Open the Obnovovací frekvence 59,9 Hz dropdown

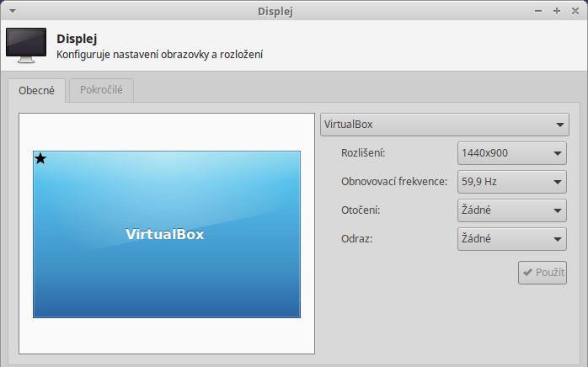pyautogui.click(x=512, y=182)
